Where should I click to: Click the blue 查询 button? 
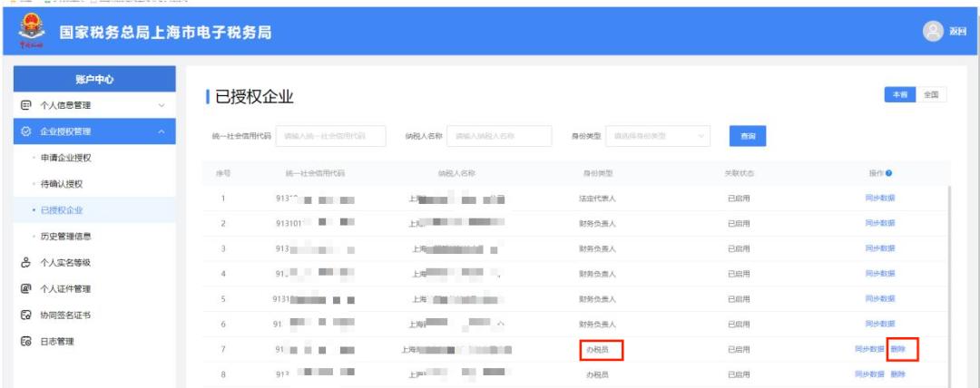pos(749,136)
